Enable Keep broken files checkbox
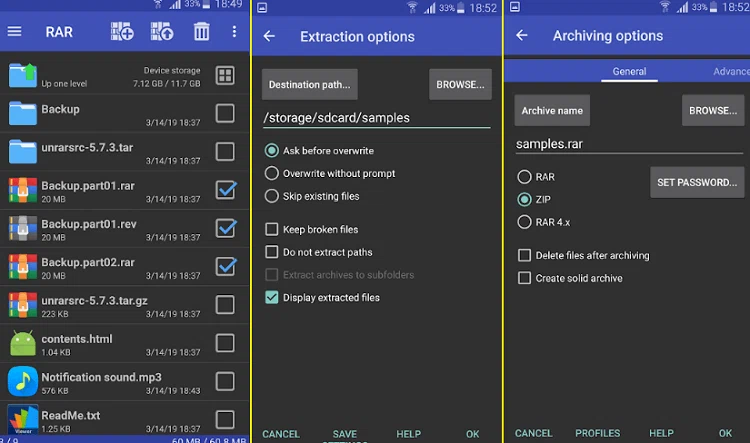The width and height of the screenshot is (750, 443). [272, 229]
